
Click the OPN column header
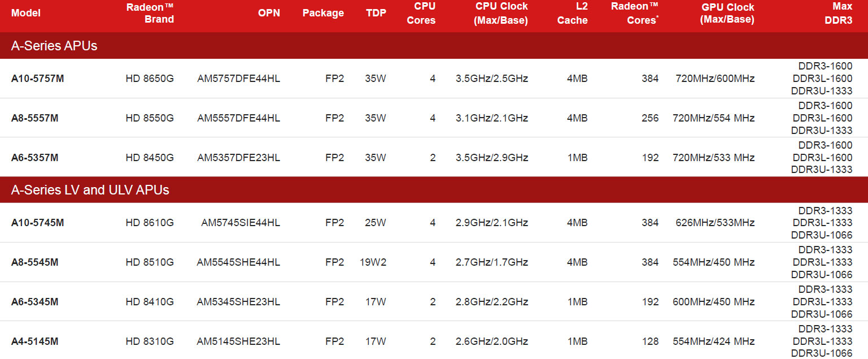click(269, 13)
